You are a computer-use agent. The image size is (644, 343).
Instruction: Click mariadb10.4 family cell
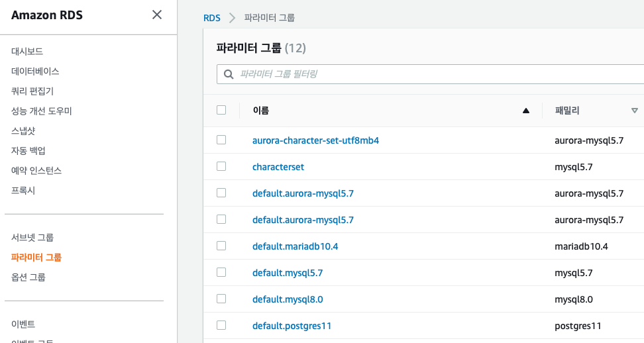(581, 246)
